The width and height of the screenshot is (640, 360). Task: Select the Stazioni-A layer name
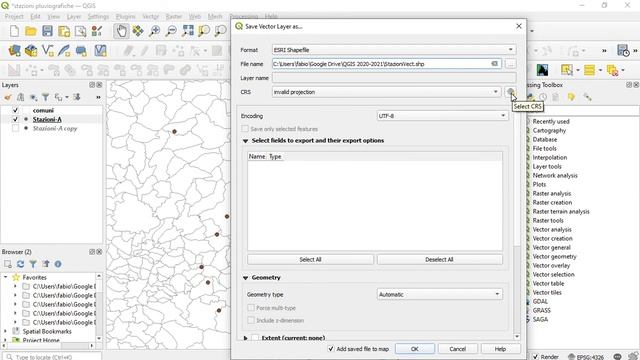point(47,119)
